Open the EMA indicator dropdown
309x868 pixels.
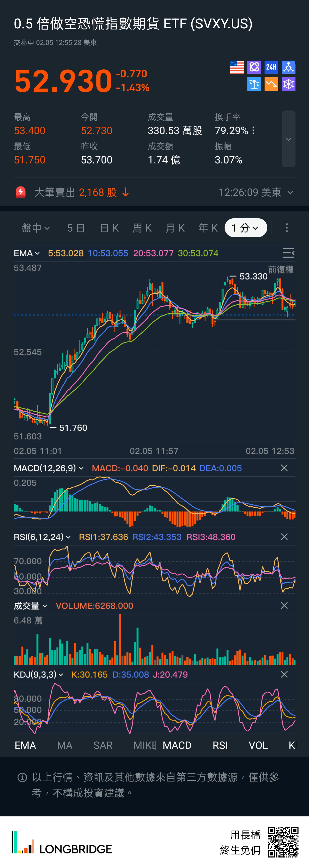tap(27, 253)
